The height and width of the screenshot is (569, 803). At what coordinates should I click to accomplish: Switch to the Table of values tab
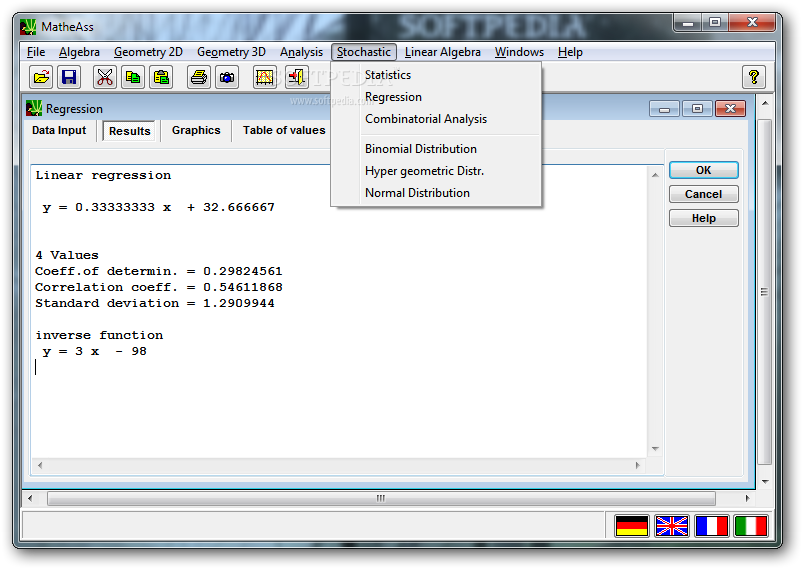[284, 130]
